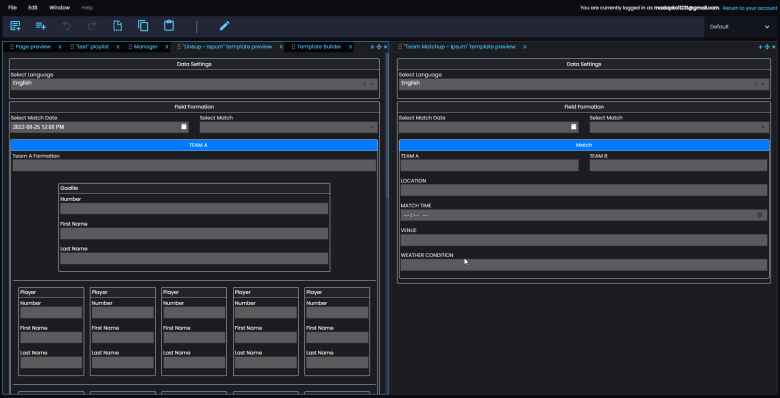Click the Goalie First Name input field
780x398 pixels.
194,233
